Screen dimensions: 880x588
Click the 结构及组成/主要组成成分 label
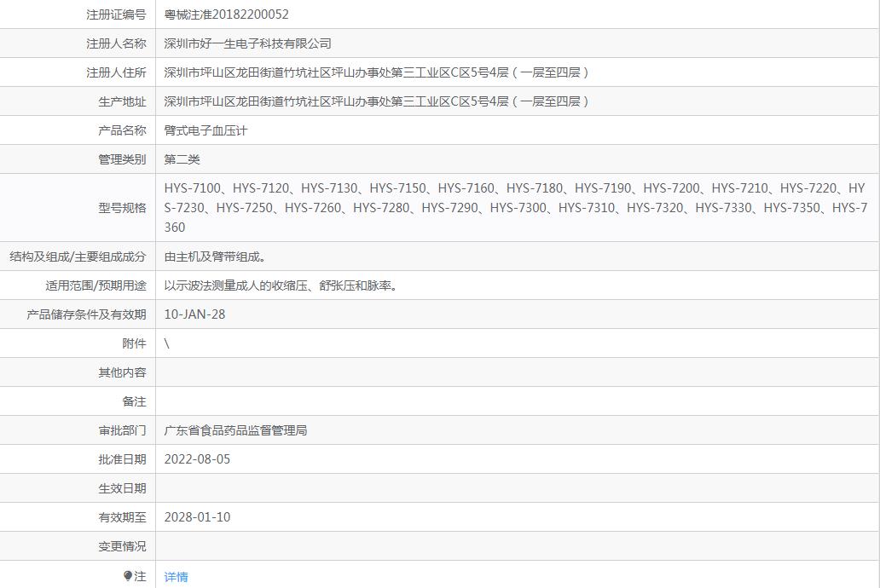click(78, 257)
